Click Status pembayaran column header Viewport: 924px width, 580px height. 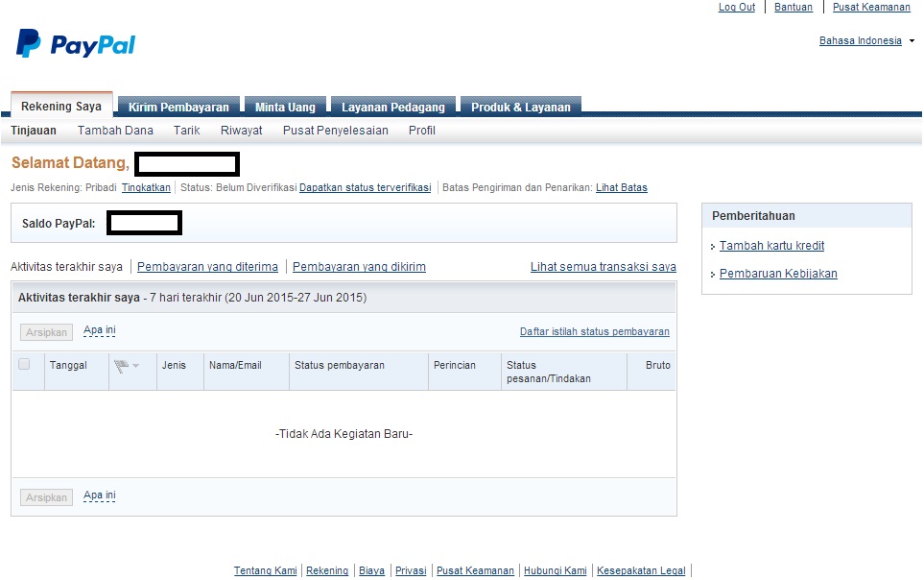(340, 365)
